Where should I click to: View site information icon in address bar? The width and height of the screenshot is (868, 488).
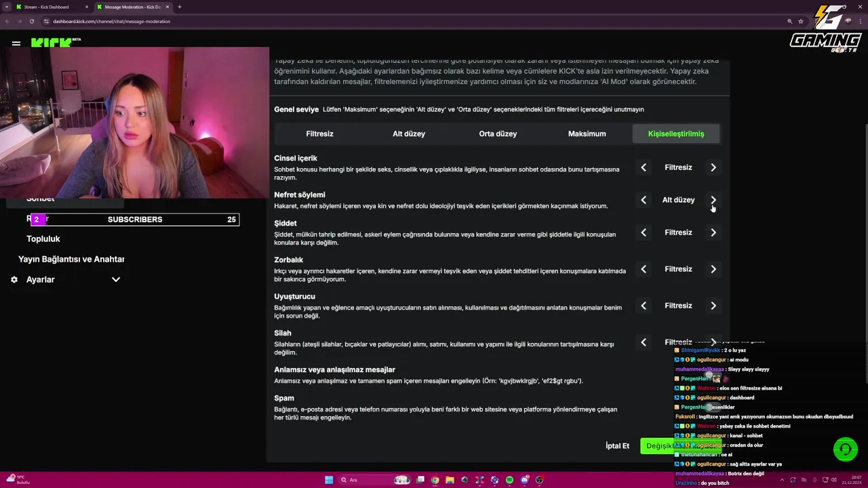click(46, 21)
